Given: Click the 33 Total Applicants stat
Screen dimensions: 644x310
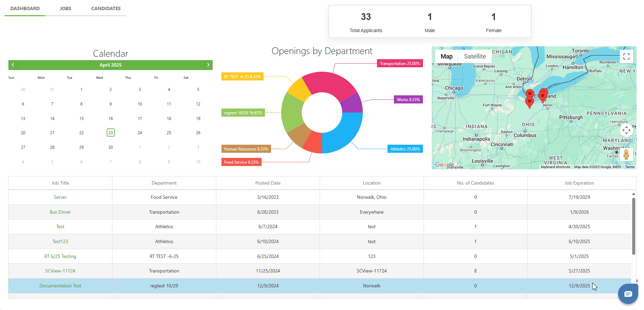Looking at the screenshot, I should 366,22.
